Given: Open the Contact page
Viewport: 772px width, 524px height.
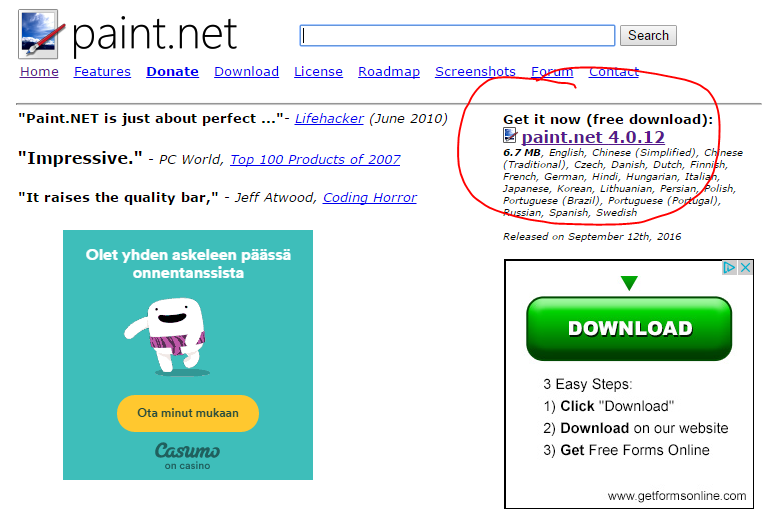Looking at the screenshot, I should [614, 72].
